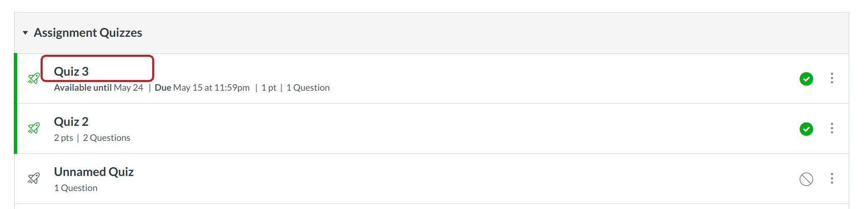Publish Unnamed Quiz using the unpublished icon

pos(806,179)
